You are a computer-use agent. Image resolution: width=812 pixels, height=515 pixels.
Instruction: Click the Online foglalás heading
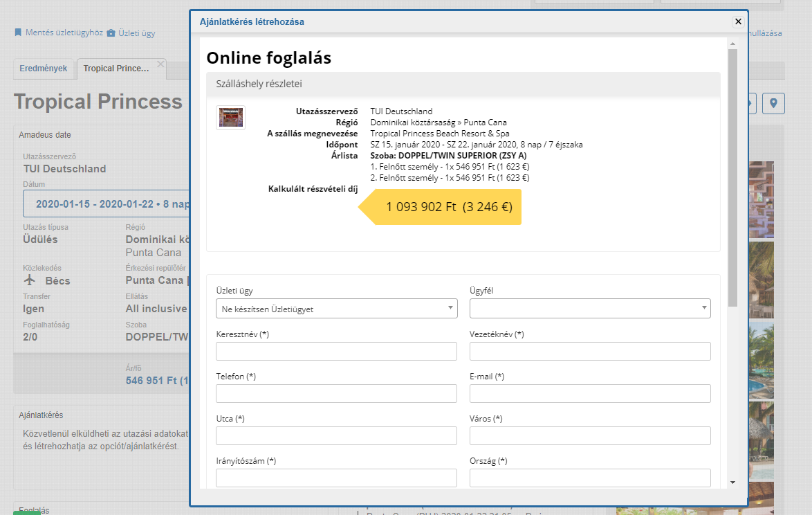[x=269, y=57]
